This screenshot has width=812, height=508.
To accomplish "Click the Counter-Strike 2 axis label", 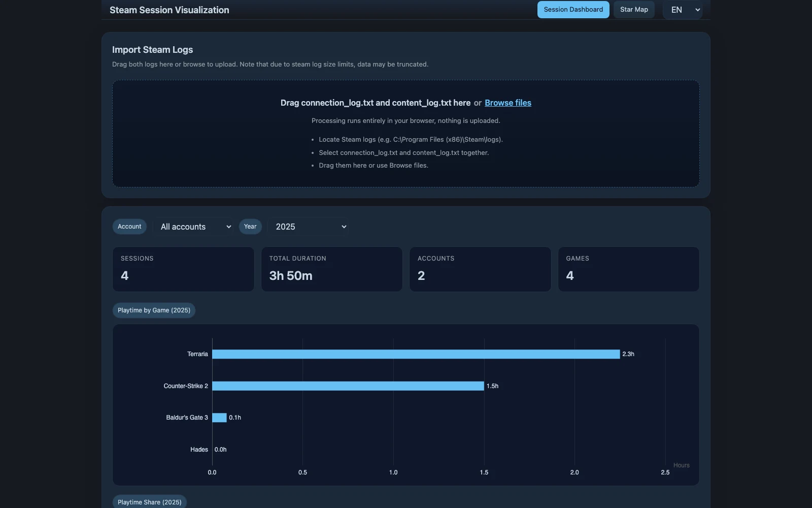I will 186,386.
